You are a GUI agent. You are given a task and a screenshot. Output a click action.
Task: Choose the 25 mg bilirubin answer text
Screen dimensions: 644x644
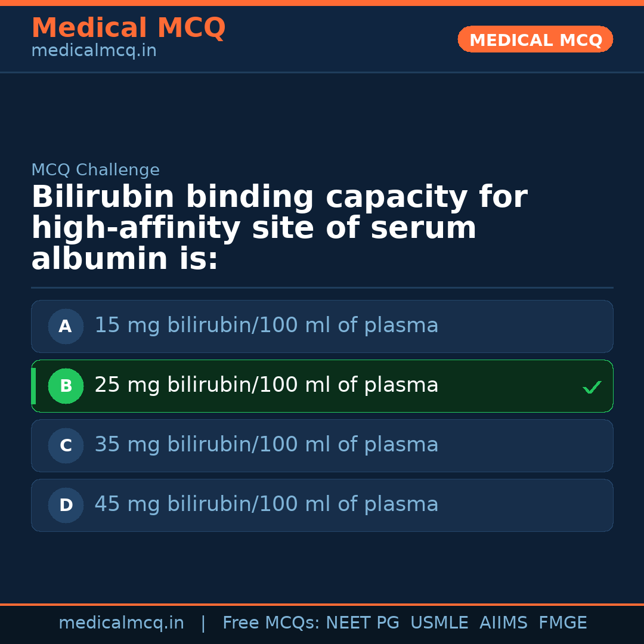266,385
